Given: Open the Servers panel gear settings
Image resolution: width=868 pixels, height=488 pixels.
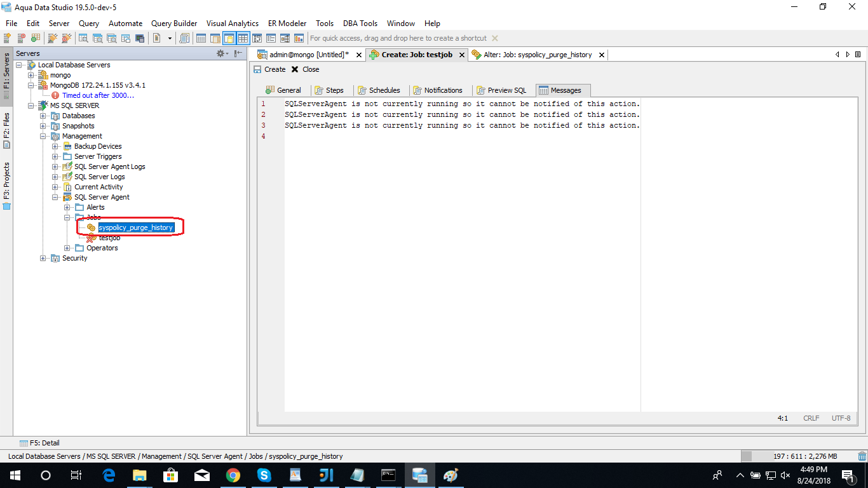Looking at the screenshot, I should (222, 53).
